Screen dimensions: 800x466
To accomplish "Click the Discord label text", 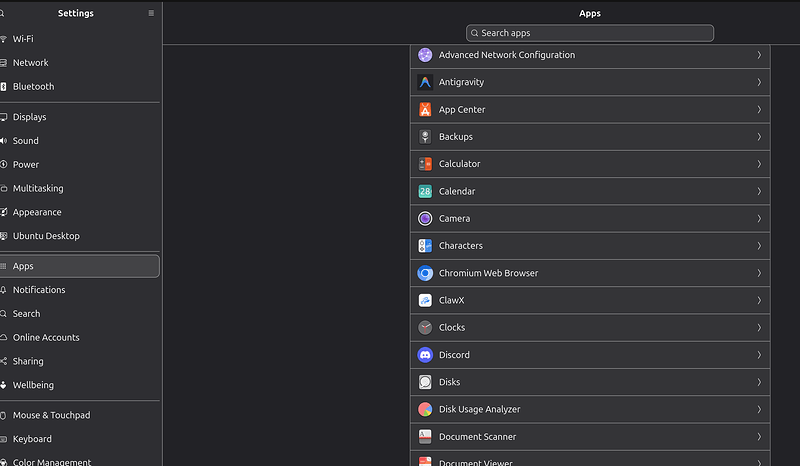I will click(x=454, y=355).
